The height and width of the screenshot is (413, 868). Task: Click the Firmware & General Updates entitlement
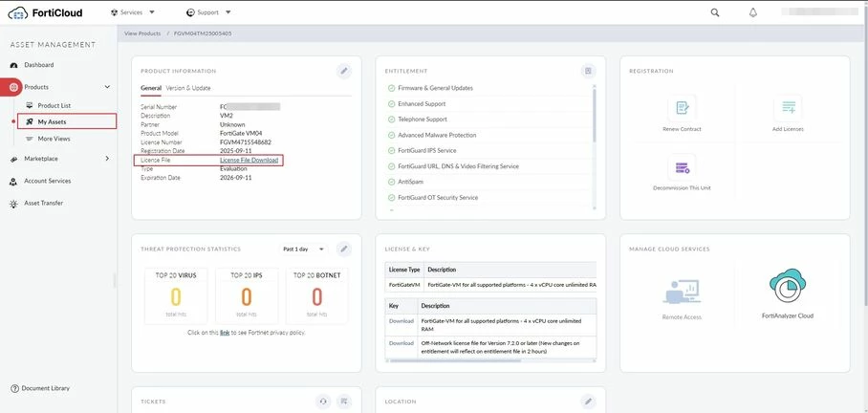(x=435, y=88)
